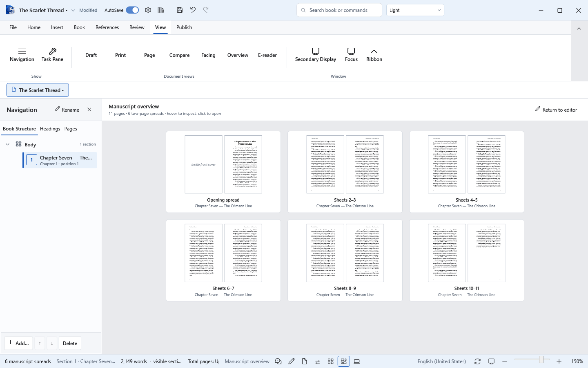This screenshot has height=368, width=588.
Task: Click Return to editor
Action: click(x=556, y=110)
